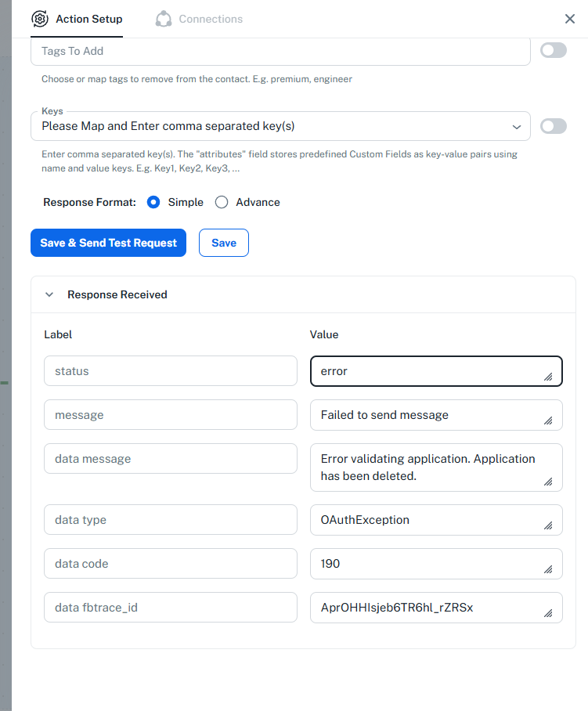Image resolution: width=588 pixels, height=711 pixels.
Task: Click resize handle of error value field
Action: point(548,377)
